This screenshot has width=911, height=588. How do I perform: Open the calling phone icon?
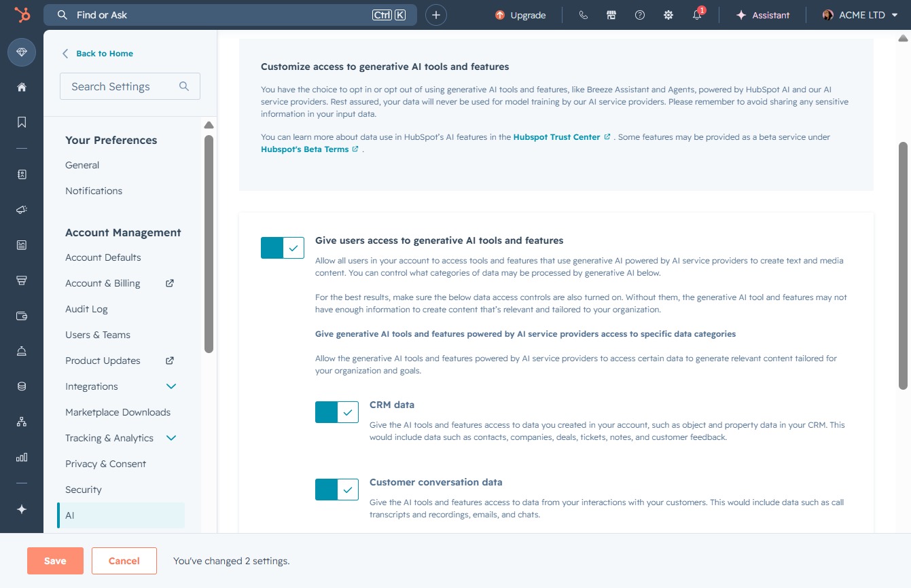pos(583,15)
